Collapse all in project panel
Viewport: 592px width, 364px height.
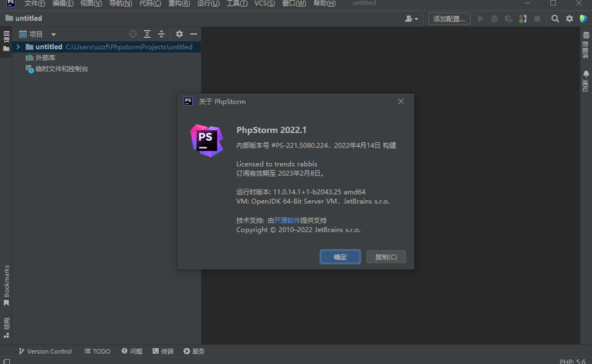click(x=161, y=34)
